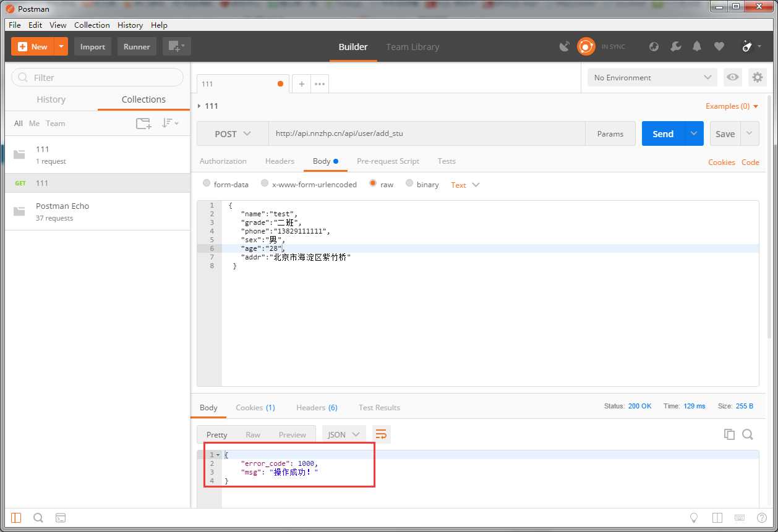Open the response Cookies (1) tab
Viewport: 778px width, 532px height.
255,408
